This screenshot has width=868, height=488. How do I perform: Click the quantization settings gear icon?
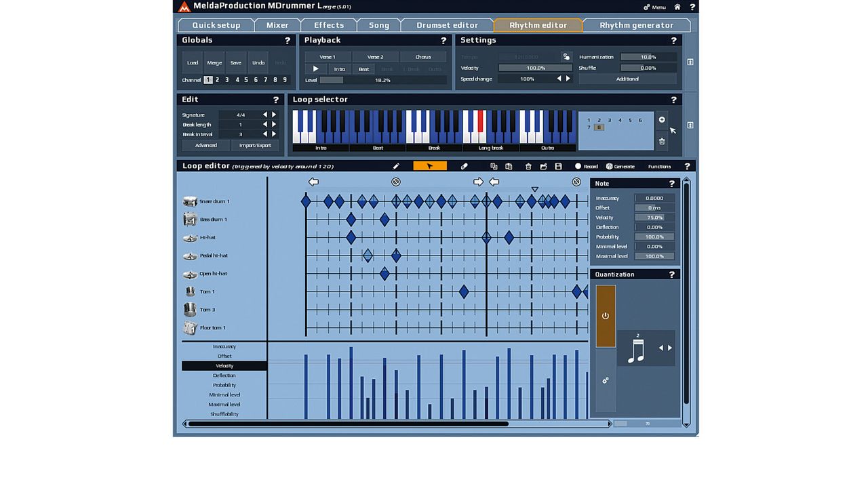pyautogui.click(x=606, y=381)
